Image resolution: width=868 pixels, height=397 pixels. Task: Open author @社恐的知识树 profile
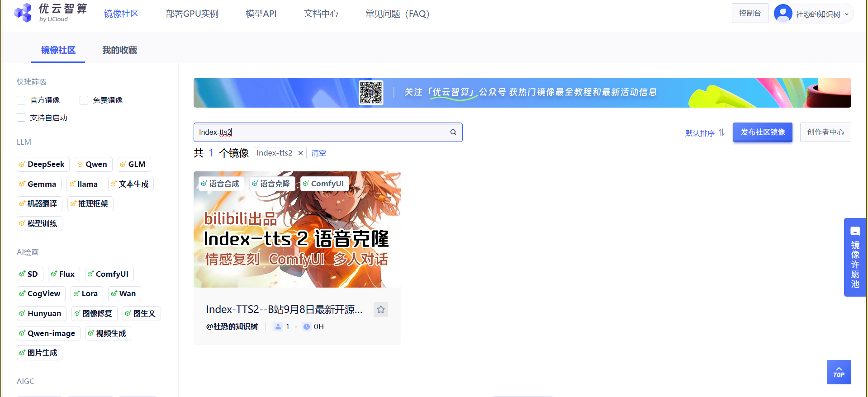232,326
